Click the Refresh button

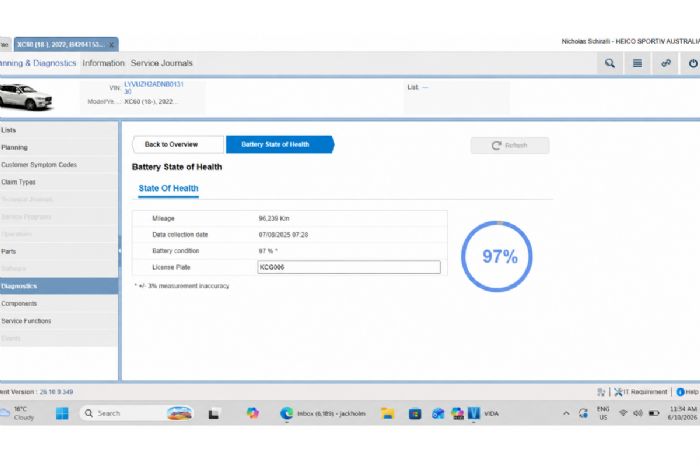pos(510,146)
